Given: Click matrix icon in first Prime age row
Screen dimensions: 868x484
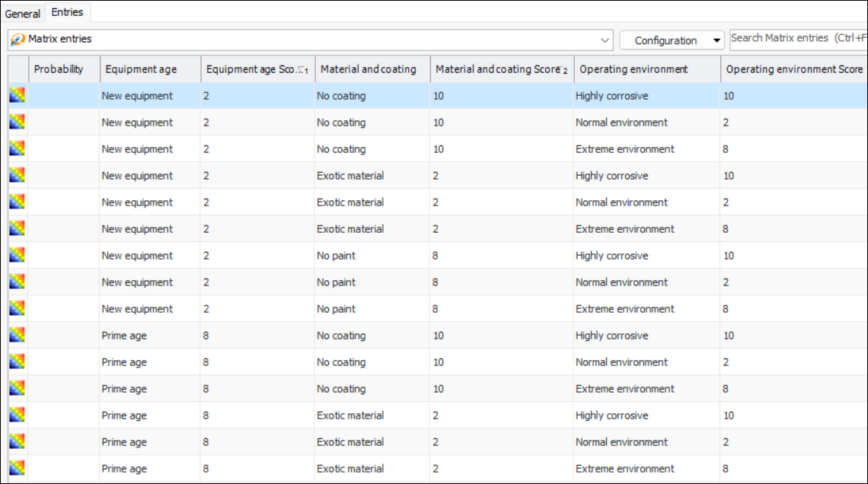Looking at the screenshot, I should 17,336.
